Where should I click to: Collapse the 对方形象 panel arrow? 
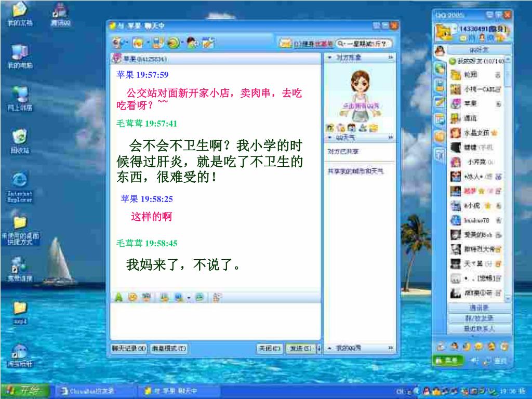click(329, 58)
